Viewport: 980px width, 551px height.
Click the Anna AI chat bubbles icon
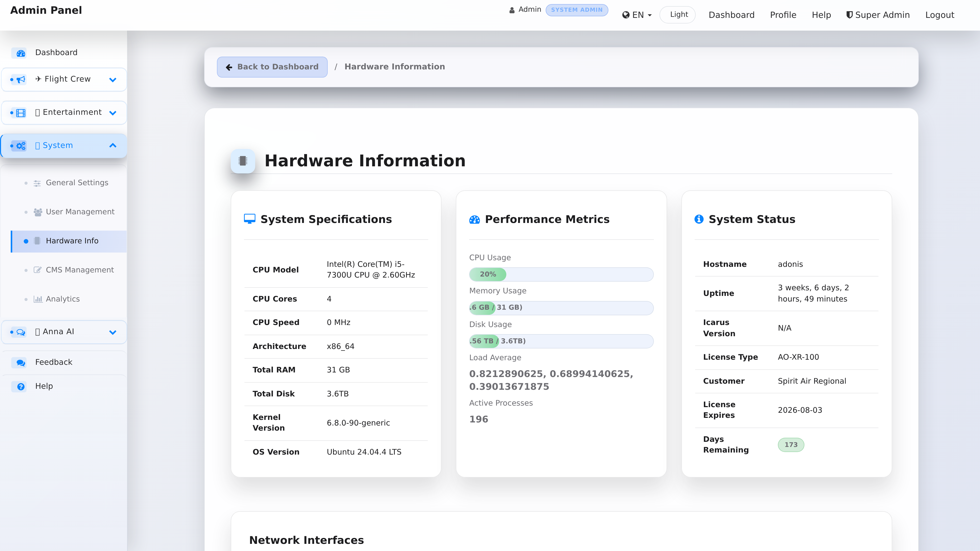[20, 332]
